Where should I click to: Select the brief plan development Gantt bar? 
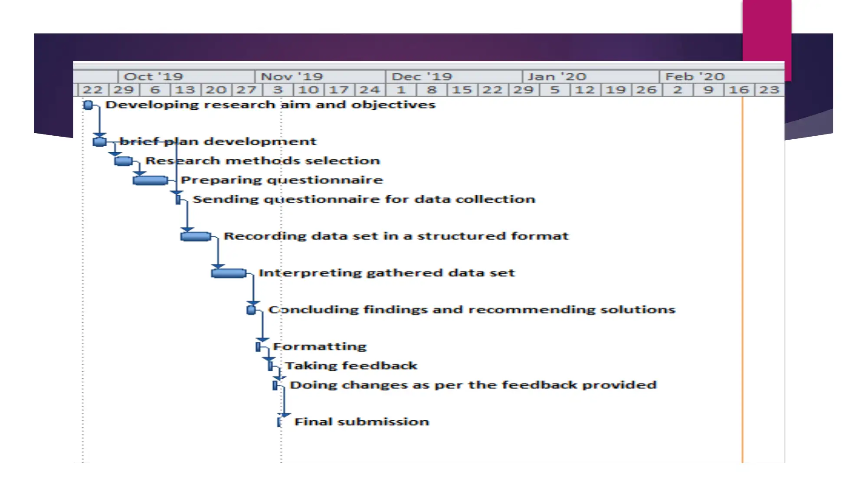click(100, 142)
